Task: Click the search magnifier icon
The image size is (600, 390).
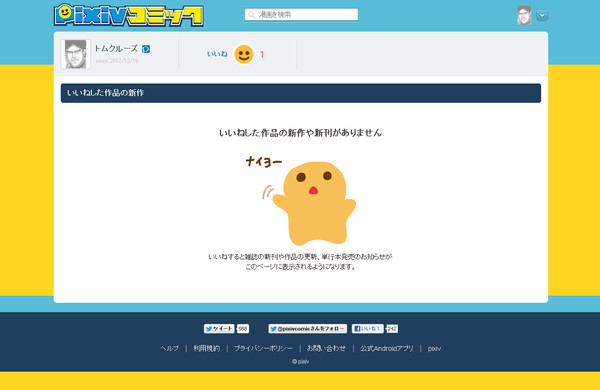Action: coord(251,15)
